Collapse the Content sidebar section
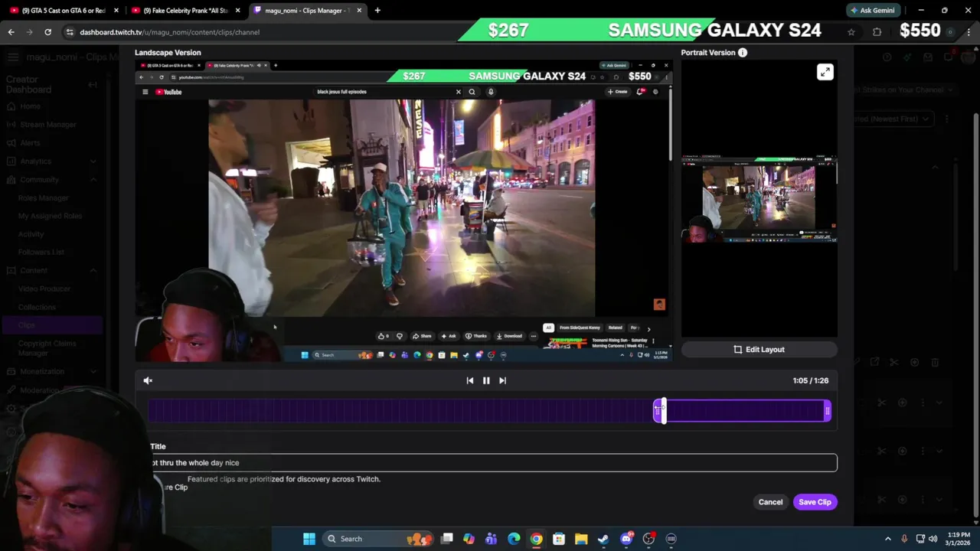Screen dimensions: 980x551 pyautogui.click(x=93, y=270)
